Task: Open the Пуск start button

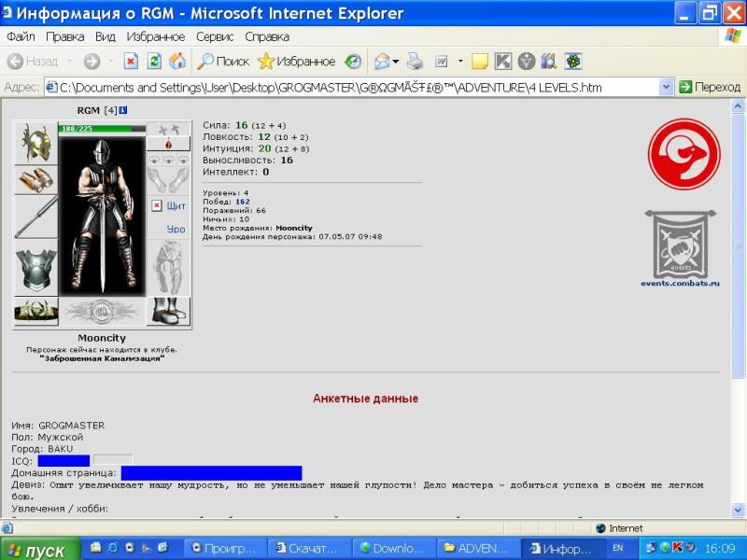Action: point(39,549)
